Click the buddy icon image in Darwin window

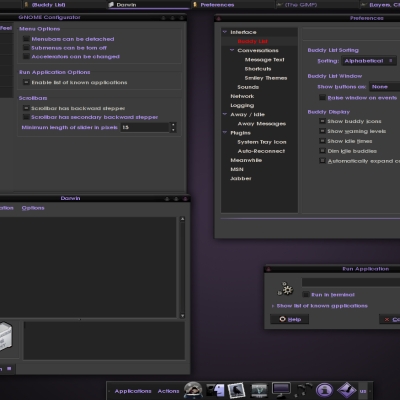tap(6, 336)
